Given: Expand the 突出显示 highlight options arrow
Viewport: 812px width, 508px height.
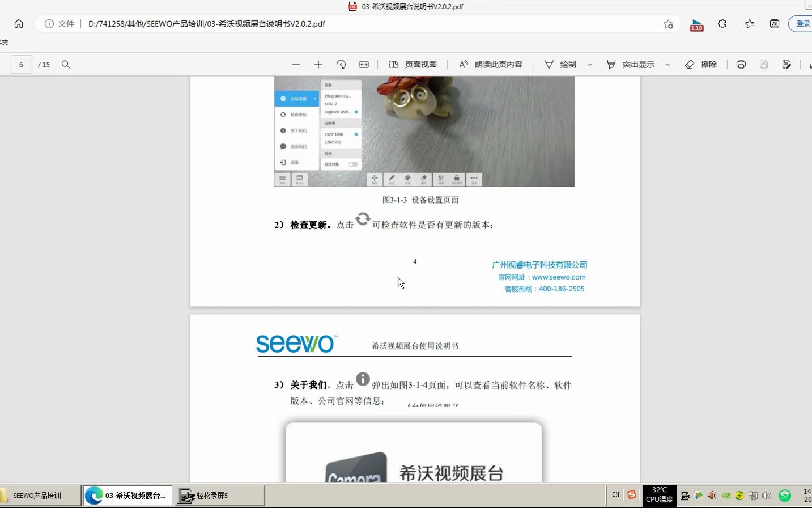Looking at the screenshot, I should [x=668, y=65].
